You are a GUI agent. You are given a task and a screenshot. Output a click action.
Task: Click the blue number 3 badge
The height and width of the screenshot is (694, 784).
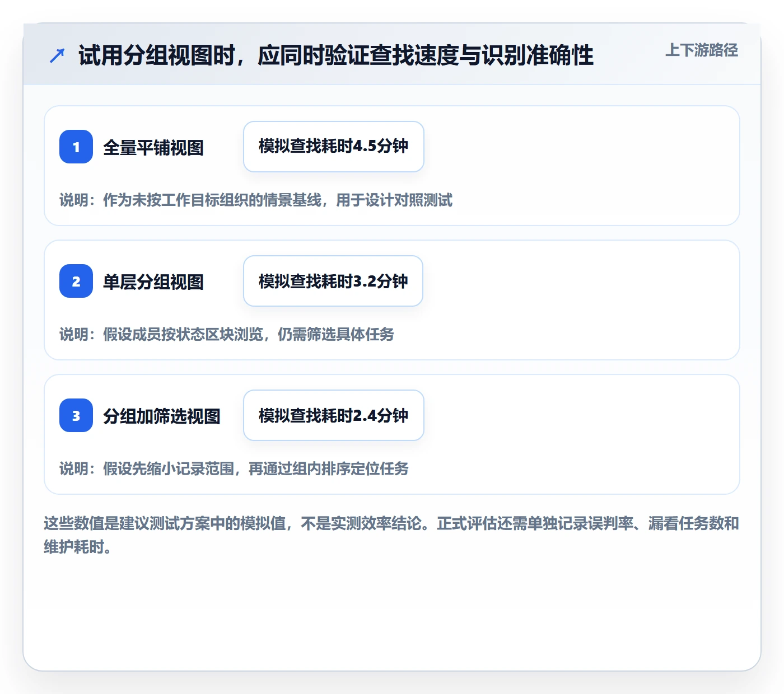tap(76, 415)
